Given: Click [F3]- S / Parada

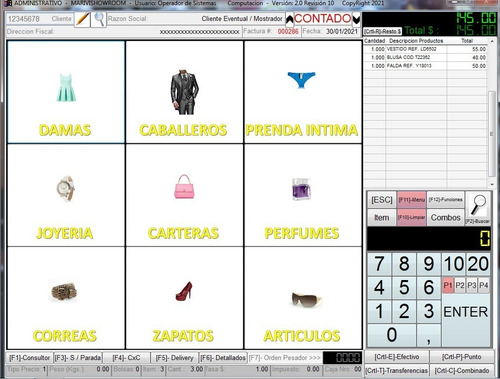Looking at the screenshot, I should point(78,358).
